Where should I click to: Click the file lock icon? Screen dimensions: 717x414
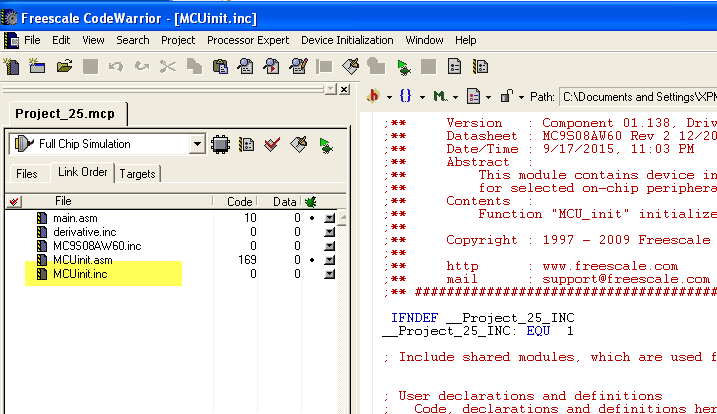click(506, 96)
